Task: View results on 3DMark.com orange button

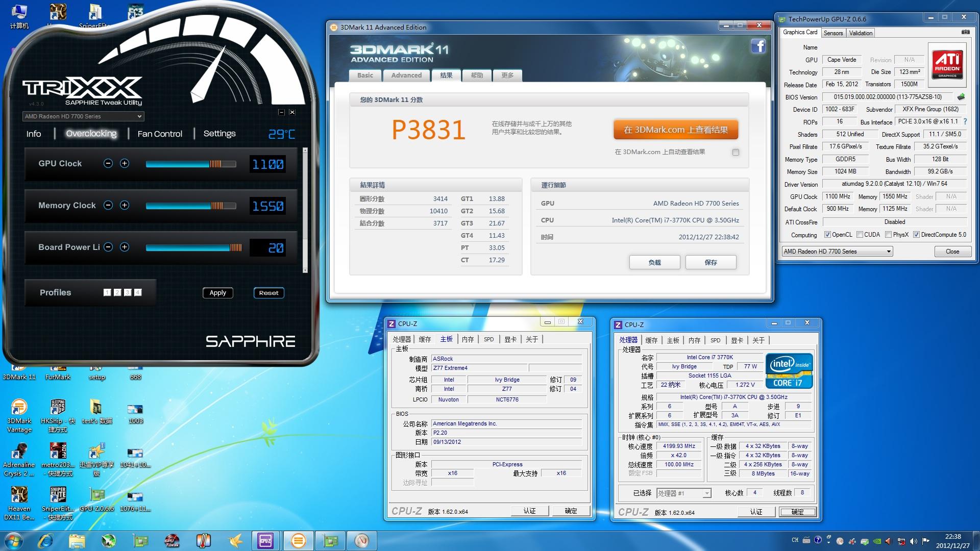Action: pos(676,130)
